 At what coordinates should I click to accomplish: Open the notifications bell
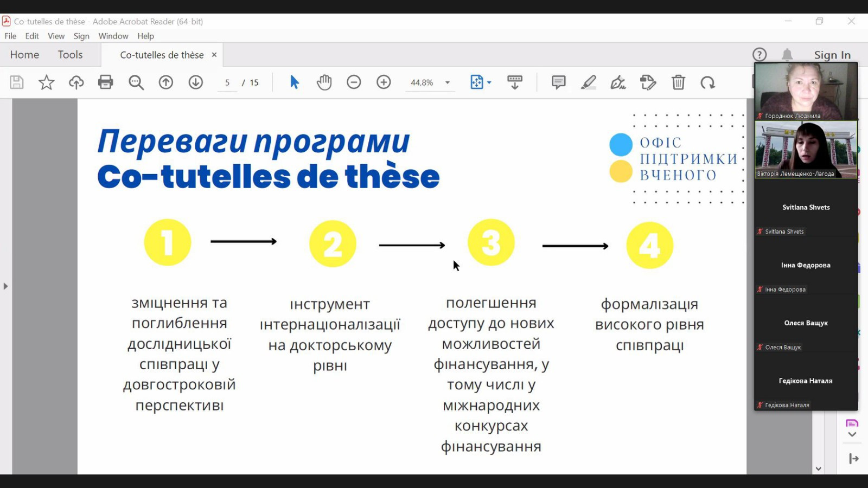(787, 55)
